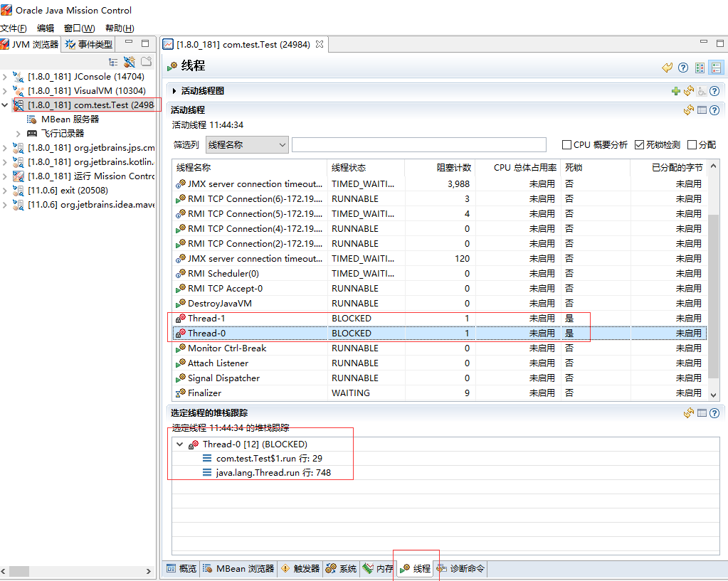This screenshot has width=728, height=581.
Task: Switch to MBean 浏览器 bottom tab
Action: (x=238, y=568)
